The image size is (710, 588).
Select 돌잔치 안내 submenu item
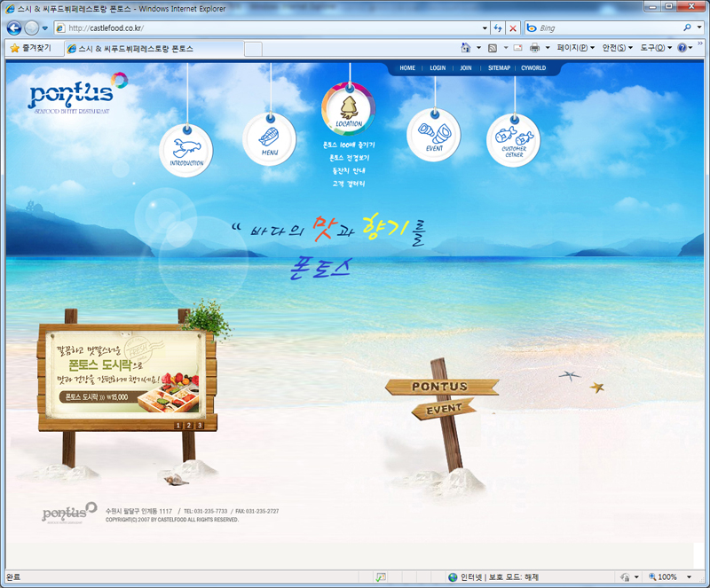349,170
